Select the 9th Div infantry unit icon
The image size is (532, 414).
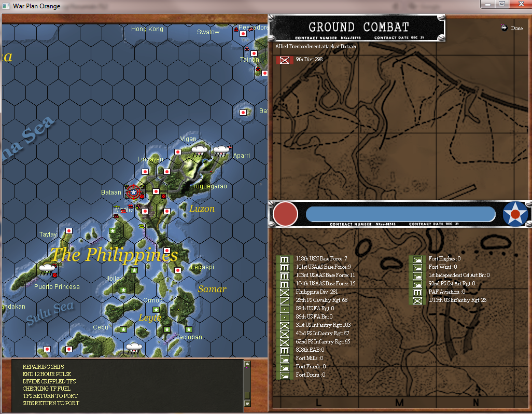(284, 60)
